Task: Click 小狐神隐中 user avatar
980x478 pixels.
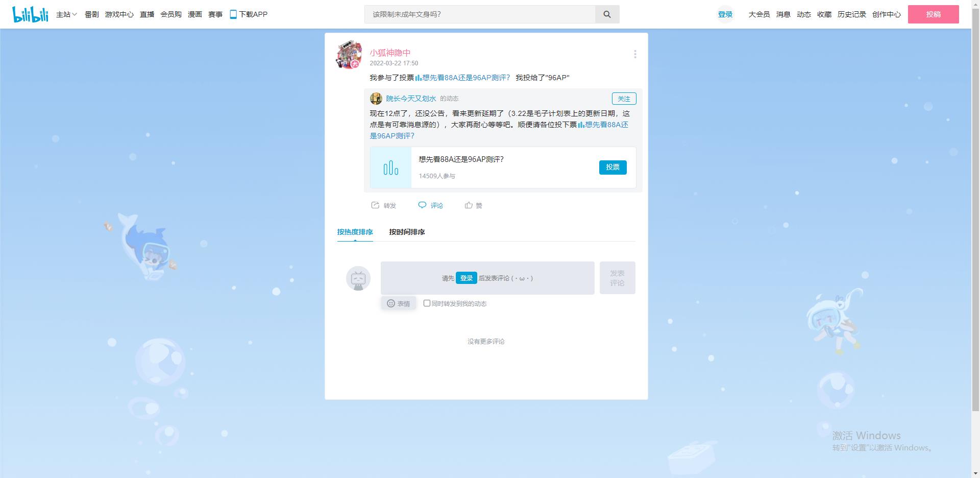Action: tap(349, 55)
